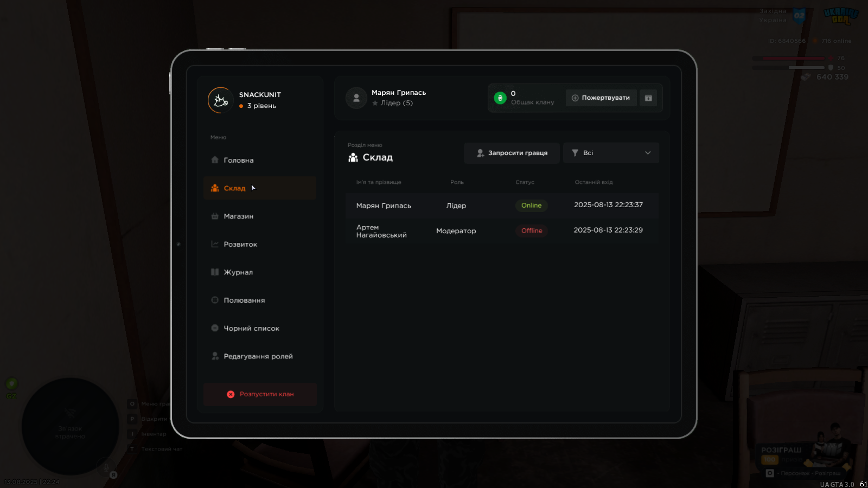The width and height of the screenshot is (868, 488).
Task: Click the Пожертвувати button
Action: coord(601,98)
